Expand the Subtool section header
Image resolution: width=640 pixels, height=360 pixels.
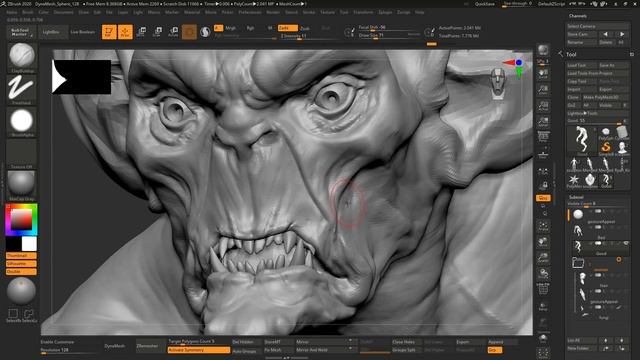click(576, 197)
